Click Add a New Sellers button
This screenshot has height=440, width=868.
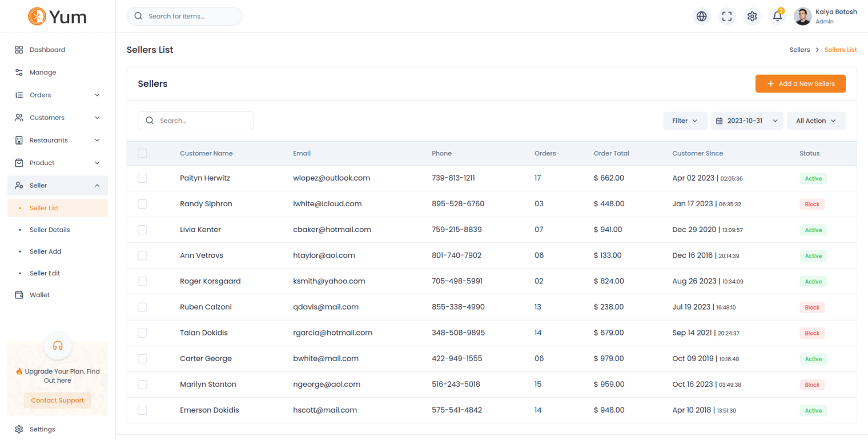[x=800, y=83]
